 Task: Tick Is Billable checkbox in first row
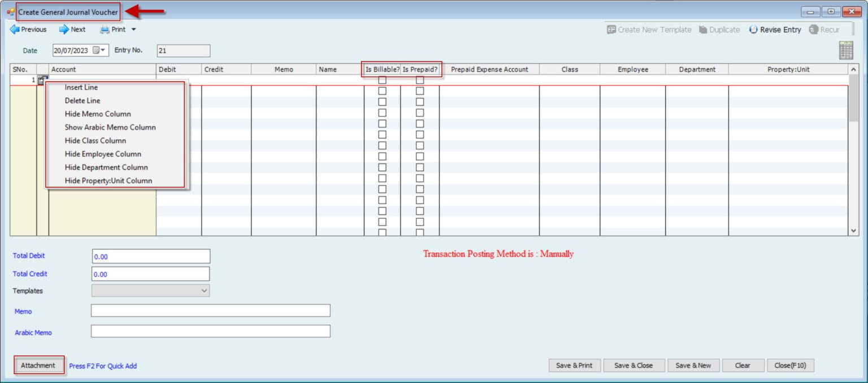[x=382, y=80]
